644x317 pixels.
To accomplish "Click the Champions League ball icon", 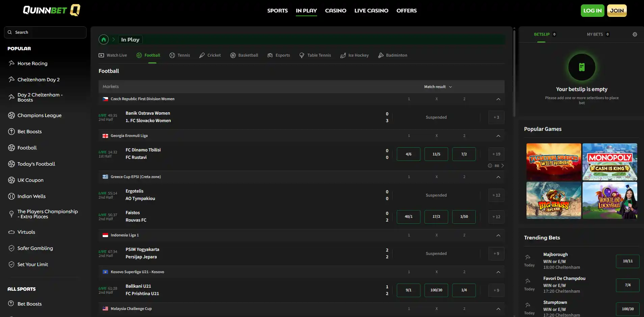I will [11, 115].
